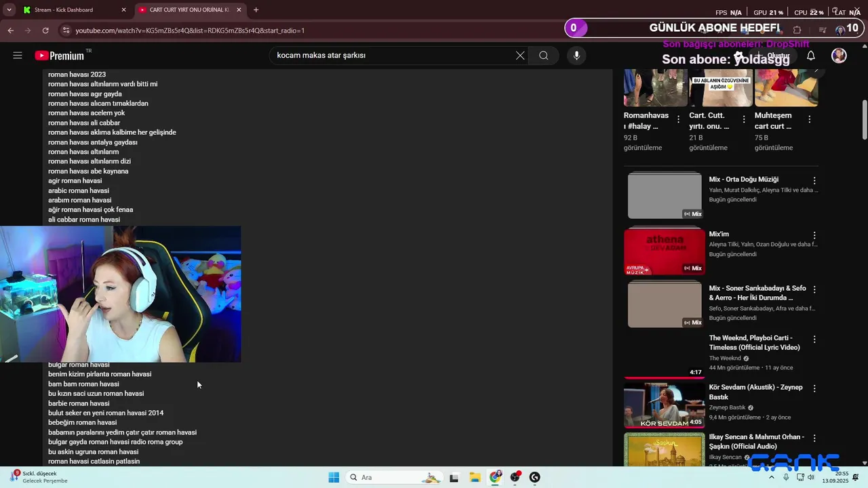Open more options for Kör Sevdam video

coord(814,388)
